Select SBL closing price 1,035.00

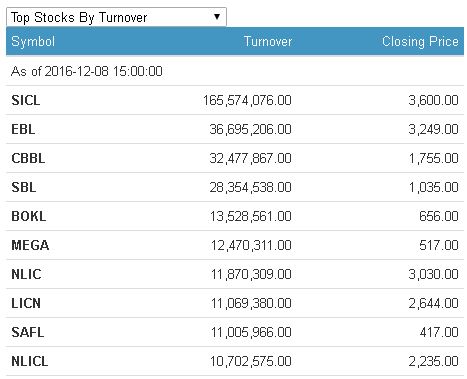(434, 187)
